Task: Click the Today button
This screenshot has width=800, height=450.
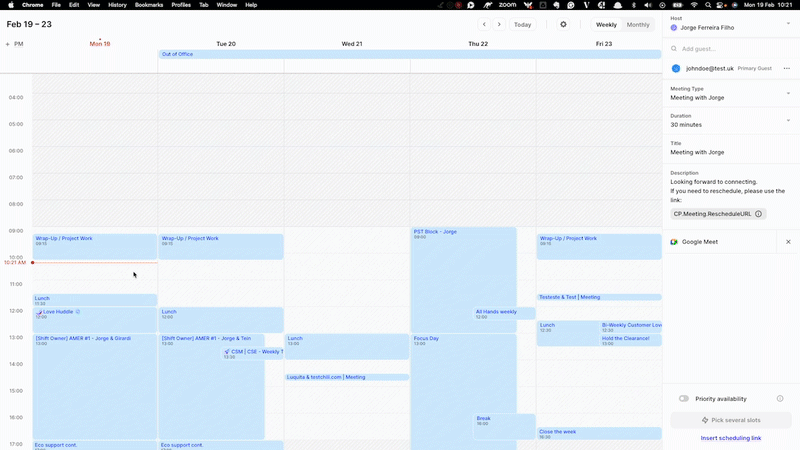Action: [x=523, y=24]
